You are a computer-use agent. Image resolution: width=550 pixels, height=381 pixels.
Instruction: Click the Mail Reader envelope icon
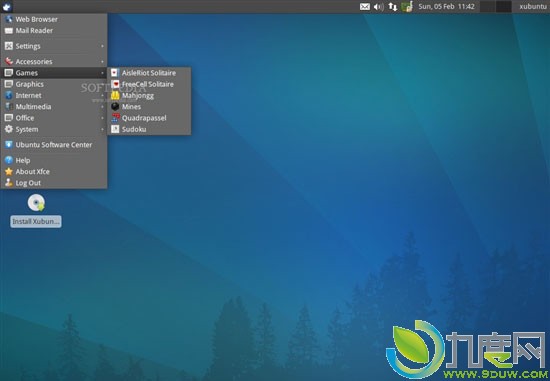click(x=9, y=31)
